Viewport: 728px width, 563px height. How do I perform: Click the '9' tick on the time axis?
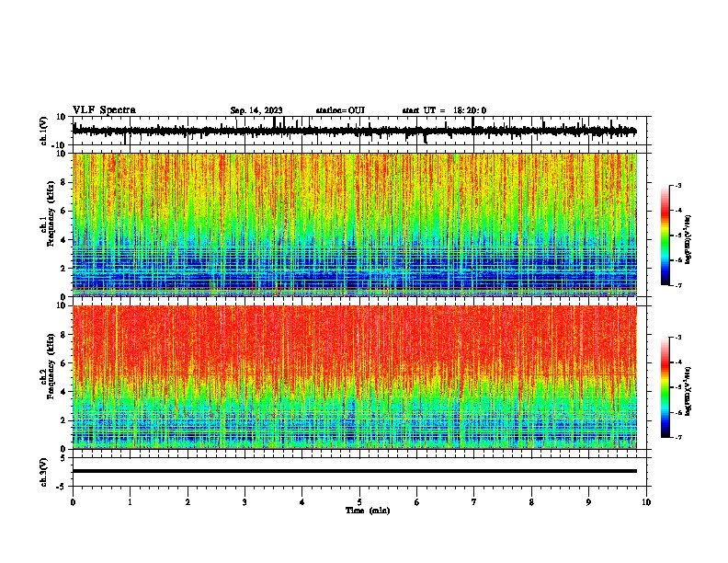click(588, 502)
